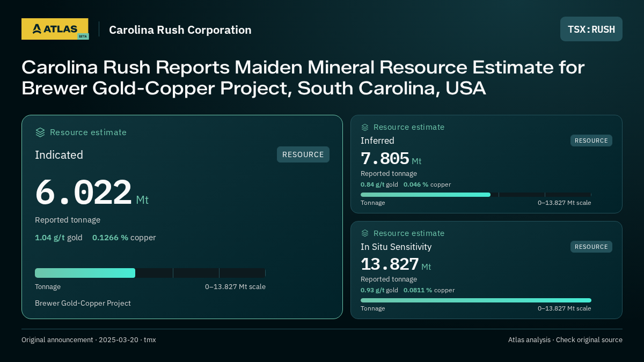Click the Brewer Gold-Copper Project label
Image resolution: width=644 pixels, height=362 pixels.
83,303
